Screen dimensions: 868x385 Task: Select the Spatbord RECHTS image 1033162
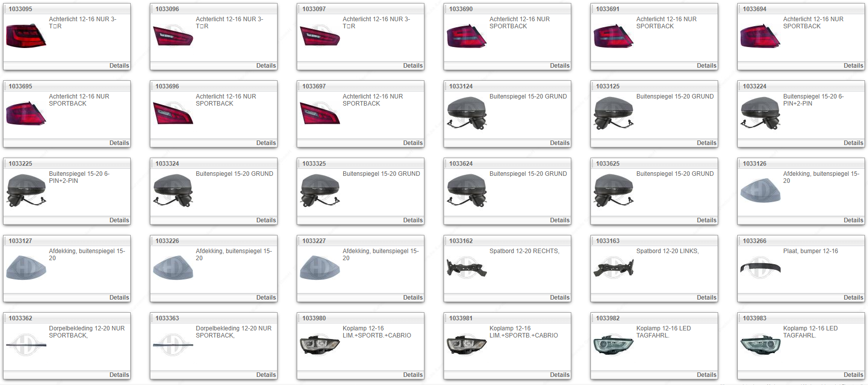(466, 267)
